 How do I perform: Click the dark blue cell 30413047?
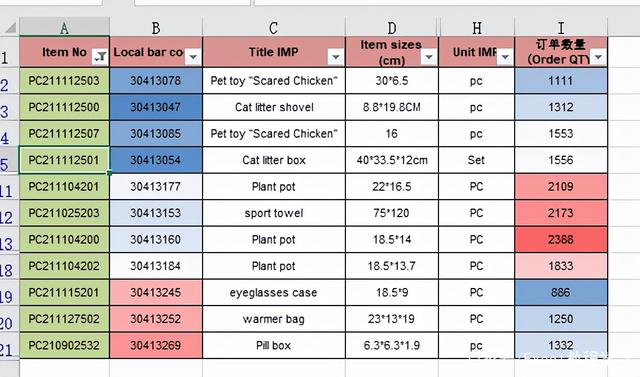click(156, 107)
